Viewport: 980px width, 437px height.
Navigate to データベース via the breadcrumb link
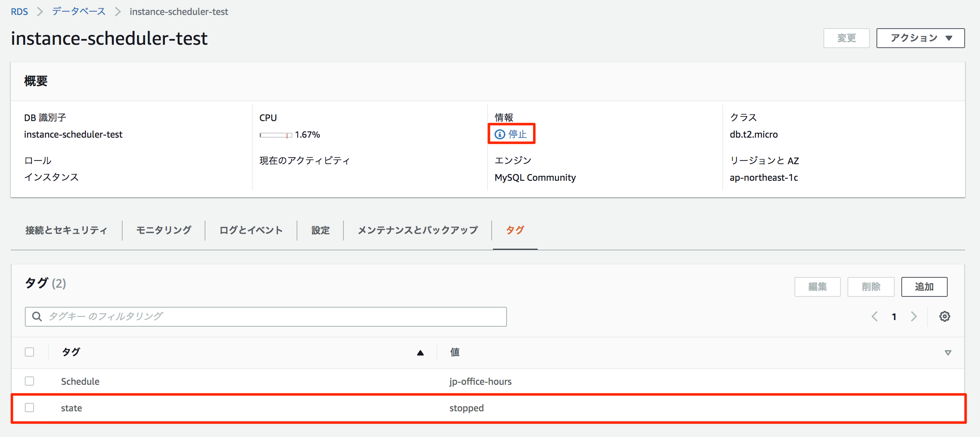pos(78,11)
